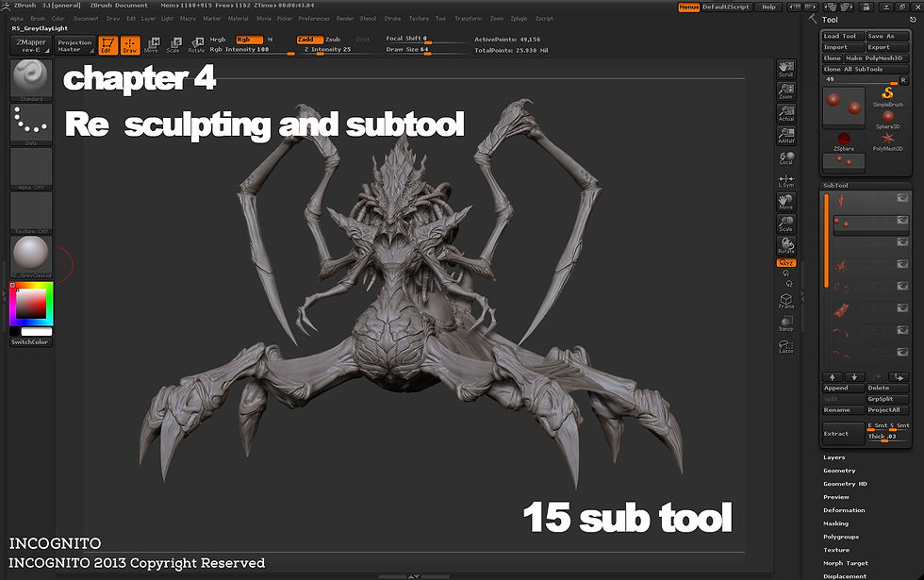Toggle L.Sym local symmetry
This screenshot has height=580, width=924.
[786, 180]
